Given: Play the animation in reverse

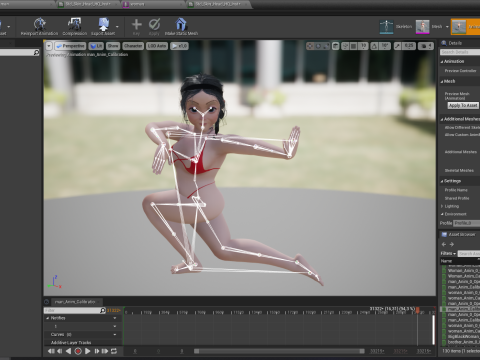Looking at the screenshot, I should click(69, 351).
